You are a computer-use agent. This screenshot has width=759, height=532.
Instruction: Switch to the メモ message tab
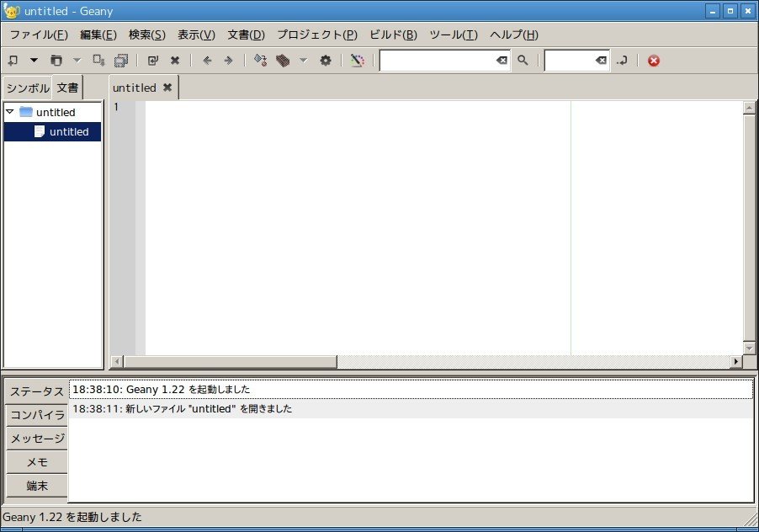tap(37, 462)
